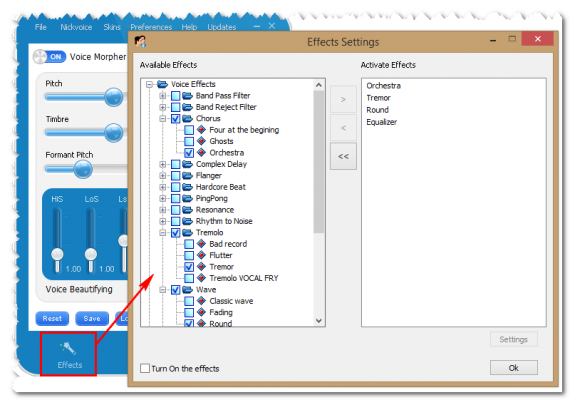Click the Flutter effect diamond icon

[201, 255]
